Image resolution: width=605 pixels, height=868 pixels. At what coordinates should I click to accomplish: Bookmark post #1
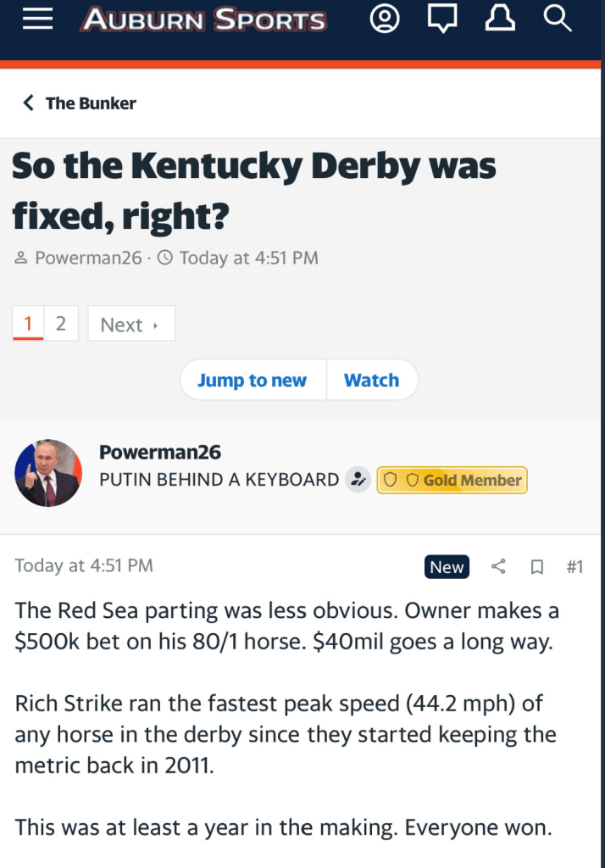point(536,567)
